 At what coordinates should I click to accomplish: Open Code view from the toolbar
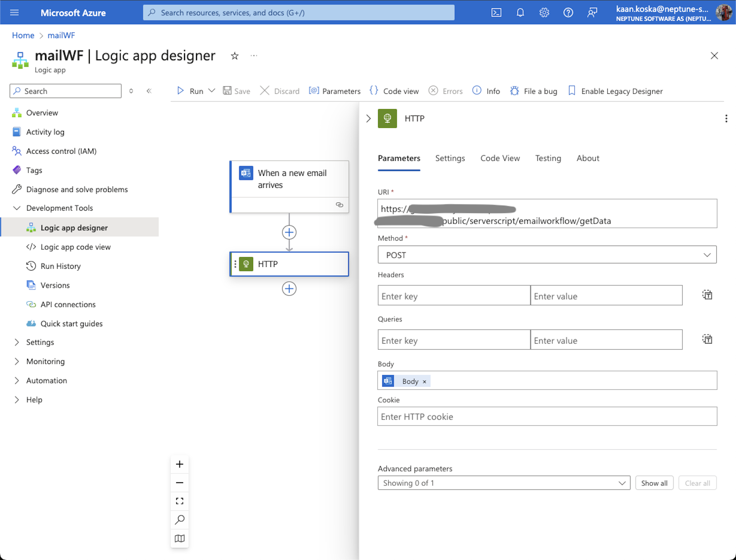point(394,91)
